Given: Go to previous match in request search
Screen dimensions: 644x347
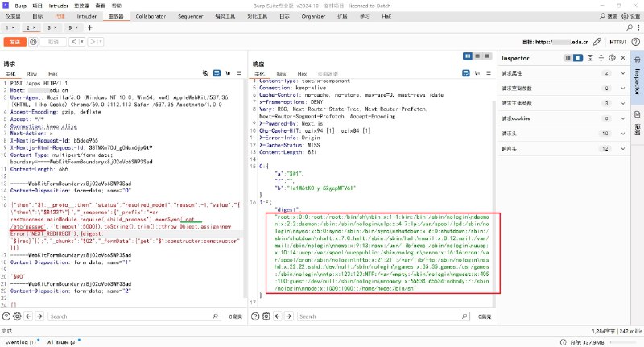Looking at the screenshot, I should point(29,316).
